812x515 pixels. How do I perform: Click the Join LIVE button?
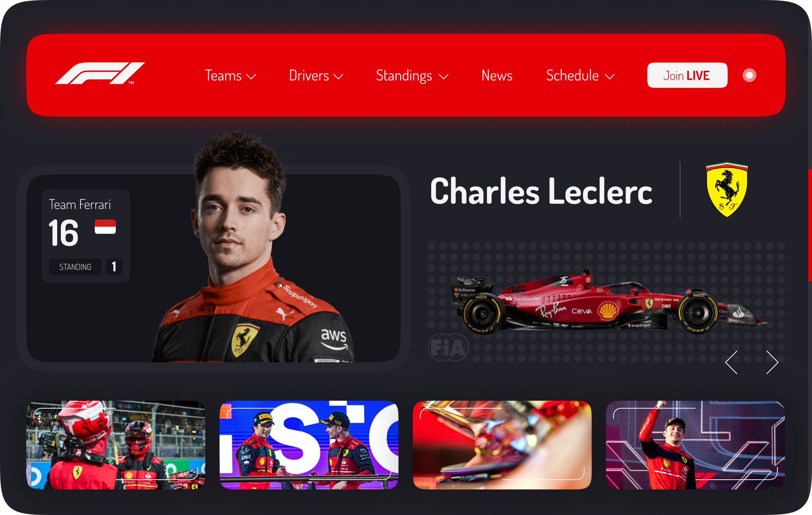[x=687, y=75]
